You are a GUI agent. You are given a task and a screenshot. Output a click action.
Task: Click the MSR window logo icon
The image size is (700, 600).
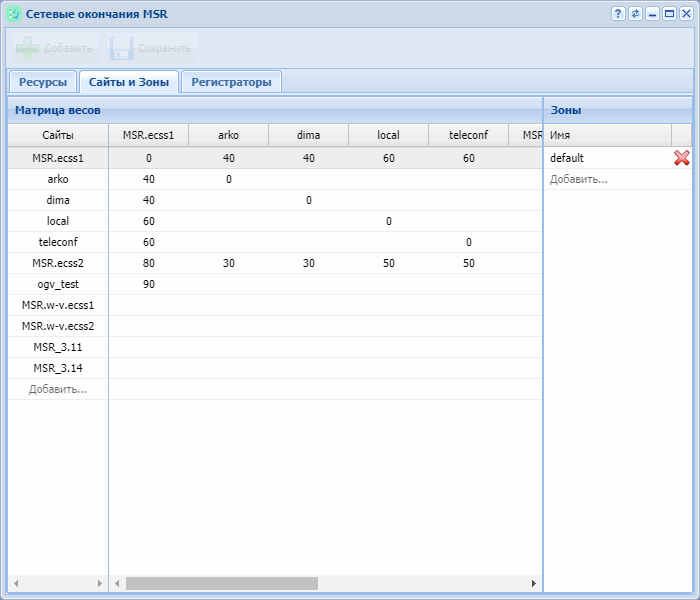point(14,14)
